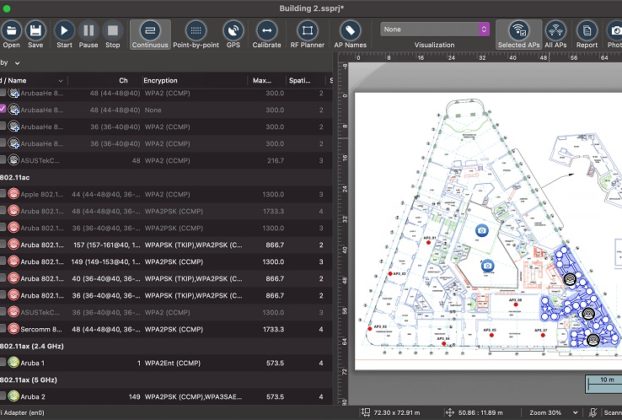Click the '1733.3' rate in Sercomm row

(x=273, y=329)
